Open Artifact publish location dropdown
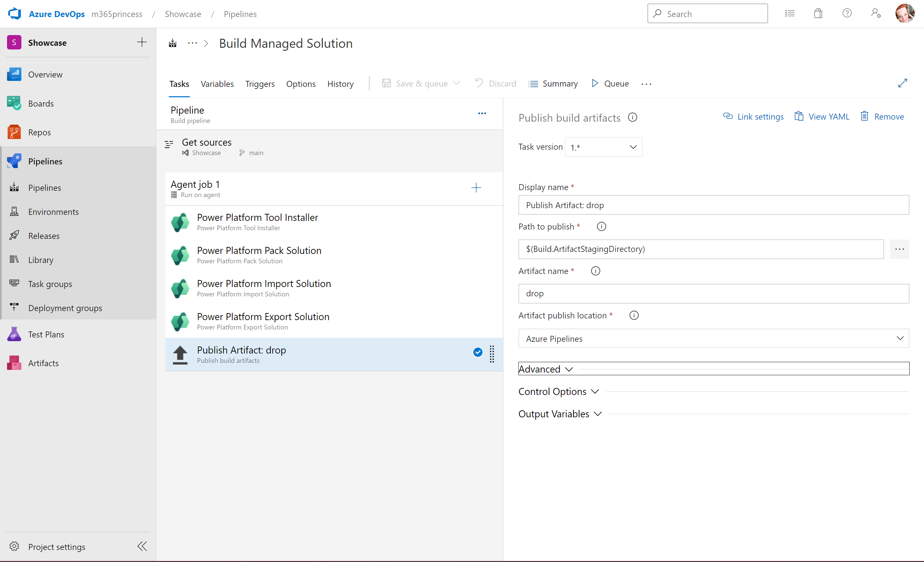The height and width of the screenshot is (562, 924). [713, 338]
